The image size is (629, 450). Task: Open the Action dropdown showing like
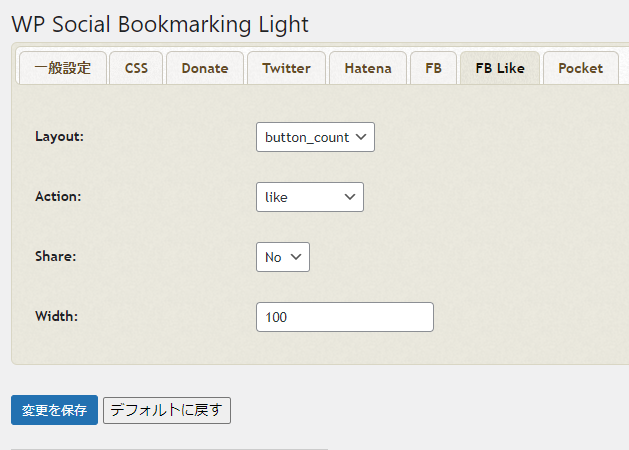pos(309,197)
